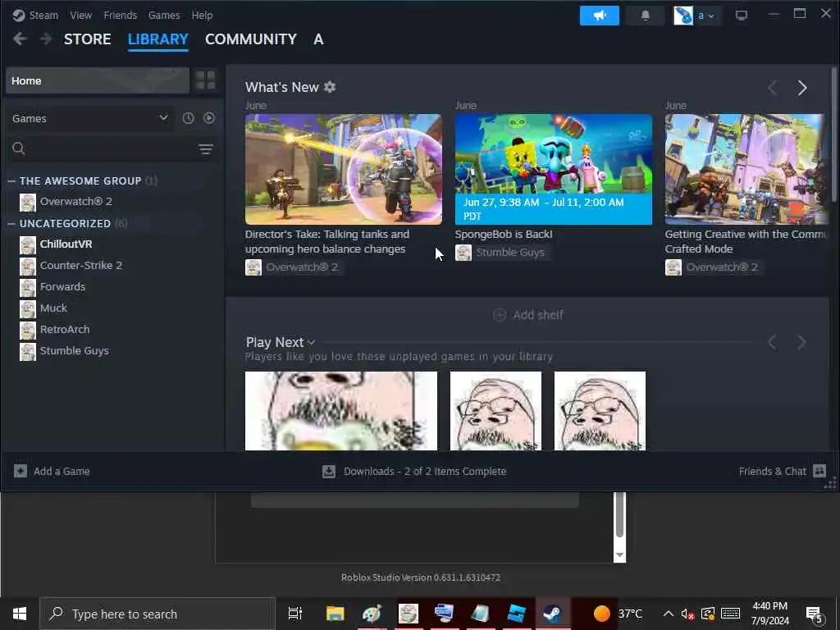
Task: Show next Play Next games arrow
Action: [801, 342]
